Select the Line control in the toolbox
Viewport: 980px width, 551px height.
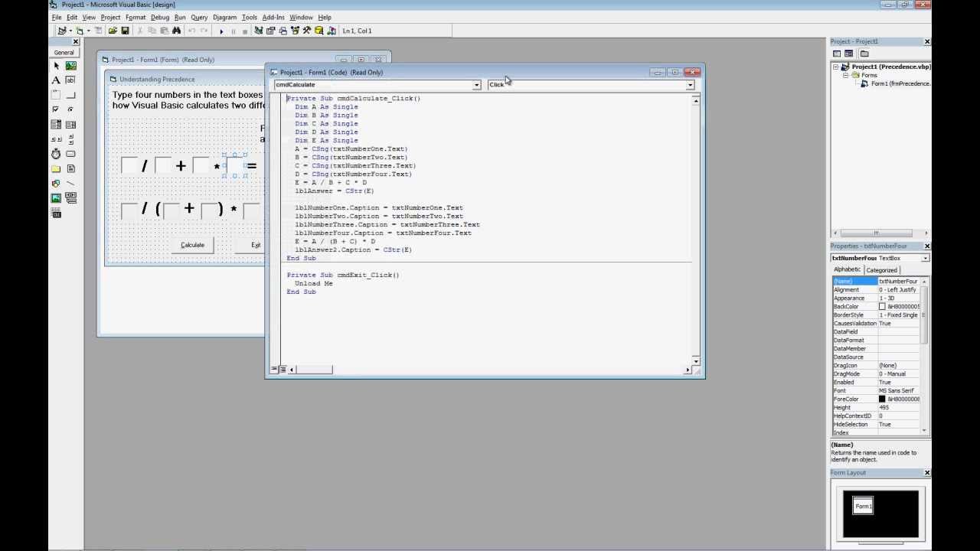pos(70,184)
